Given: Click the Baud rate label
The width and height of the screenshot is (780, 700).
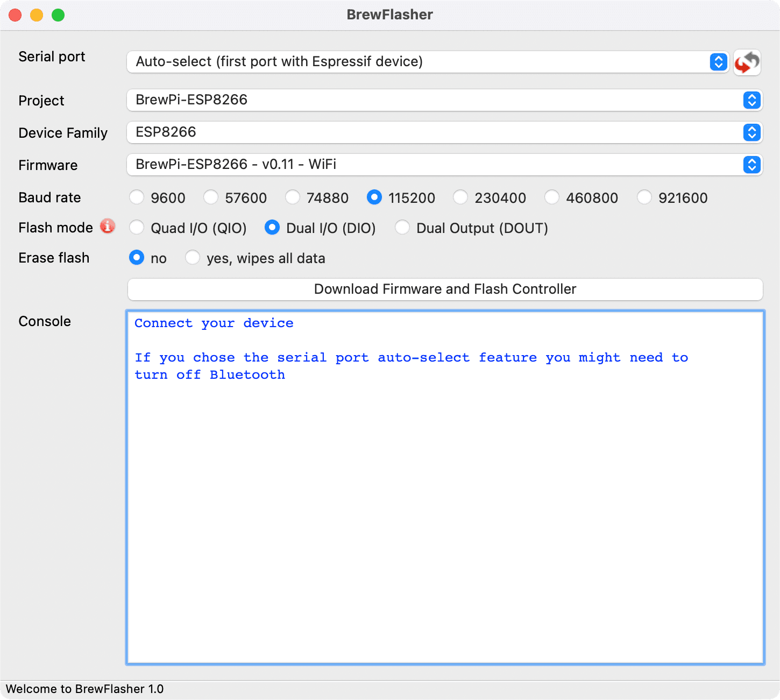Looking at the screenshot, I should (49, 197).
